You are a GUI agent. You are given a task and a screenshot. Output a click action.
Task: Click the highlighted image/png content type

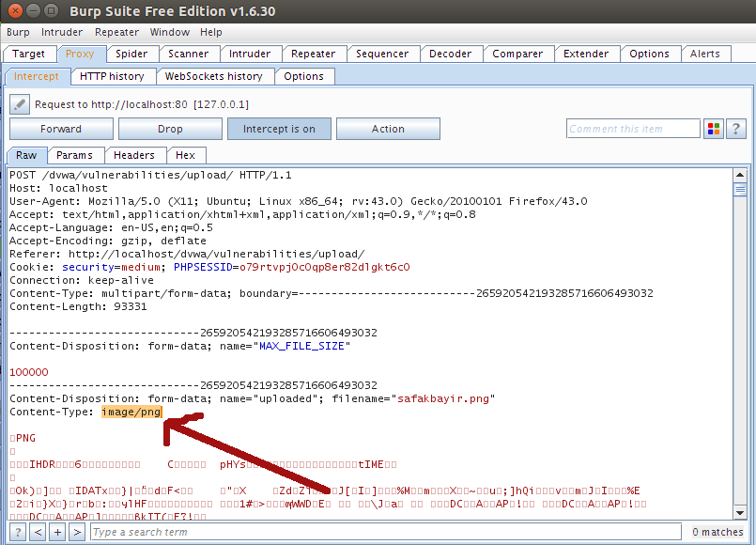pos(131,412)
